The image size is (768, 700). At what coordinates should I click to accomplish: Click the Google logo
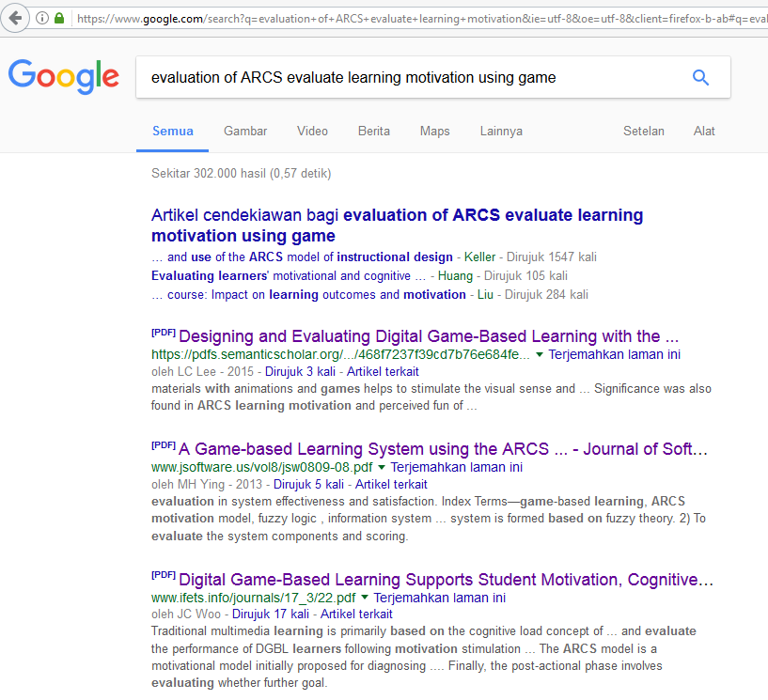[64, 77]
